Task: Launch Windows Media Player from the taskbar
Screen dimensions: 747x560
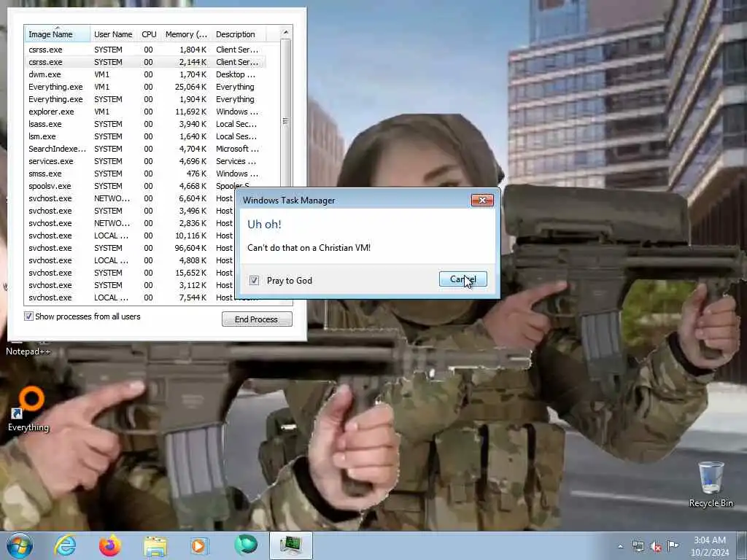Action: (x=199, y=545)
